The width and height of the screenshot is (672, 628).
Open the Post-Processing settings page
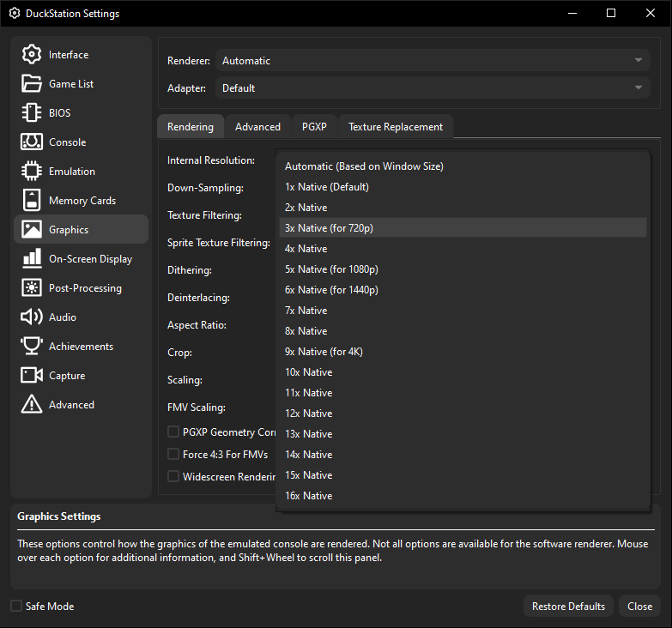(x=81, y=287)
